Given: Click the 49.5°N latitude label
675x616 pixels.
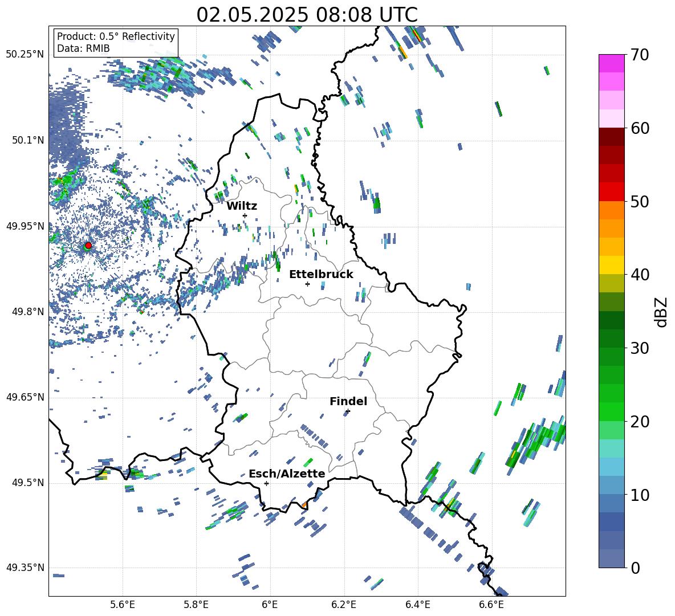Looking at the screenshot, I should tap(28, 483).
